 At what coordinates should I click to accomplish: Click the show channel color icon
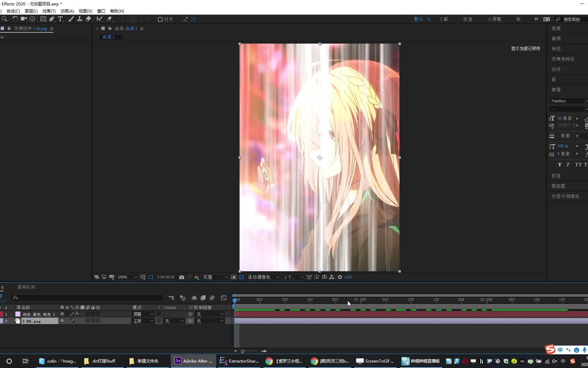point(197,277)
